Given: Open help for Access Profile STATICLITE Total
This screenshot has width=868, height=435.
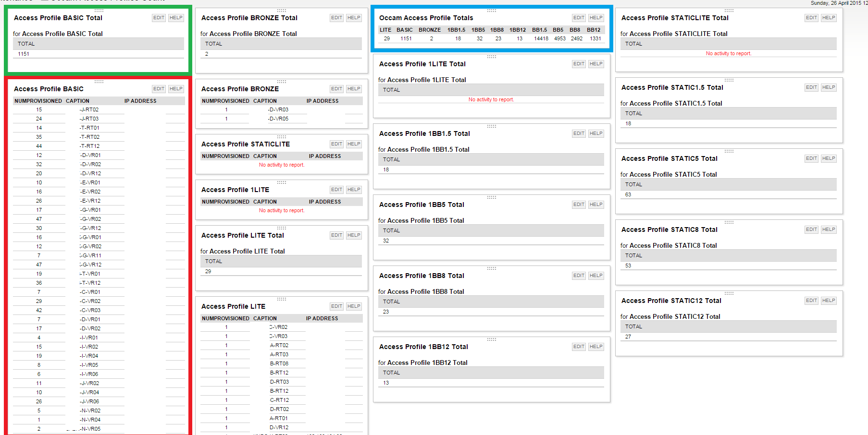Looking at the screenshot, I should tap(829, 18).
